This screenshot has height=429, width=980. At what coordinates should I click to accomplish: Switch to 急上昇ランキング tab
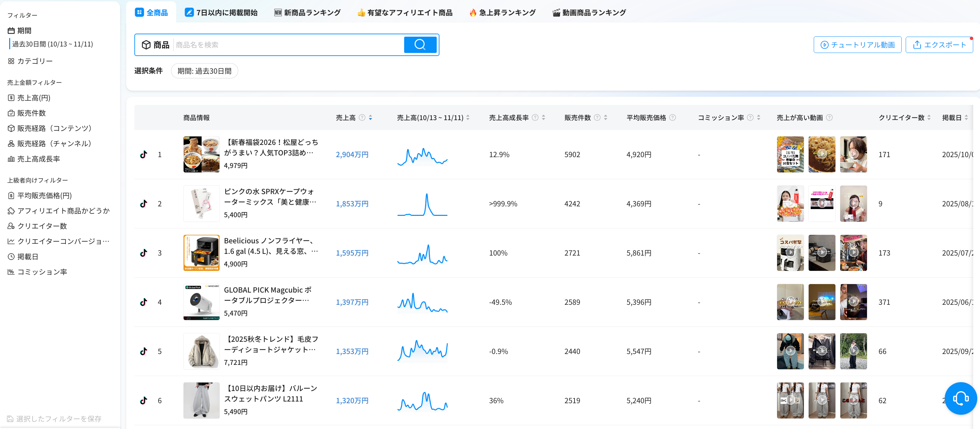coord(503,13)
